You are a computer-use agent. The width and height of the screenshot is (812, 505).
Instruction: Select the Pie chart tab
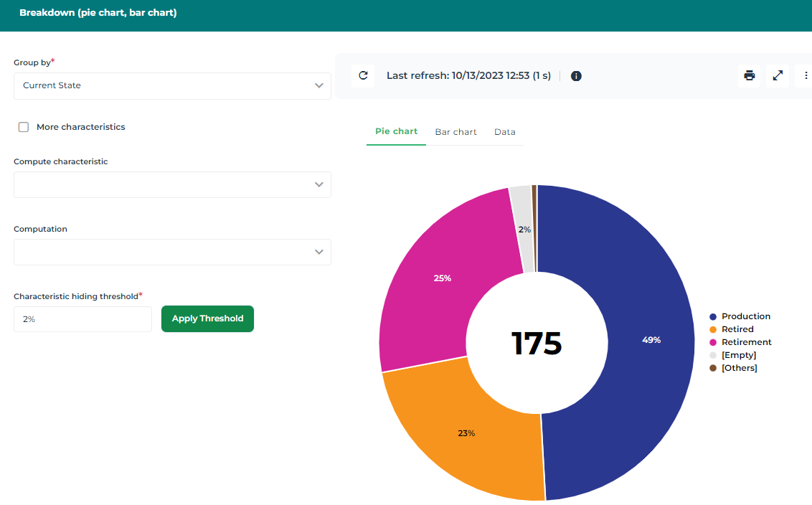[396, 131]
